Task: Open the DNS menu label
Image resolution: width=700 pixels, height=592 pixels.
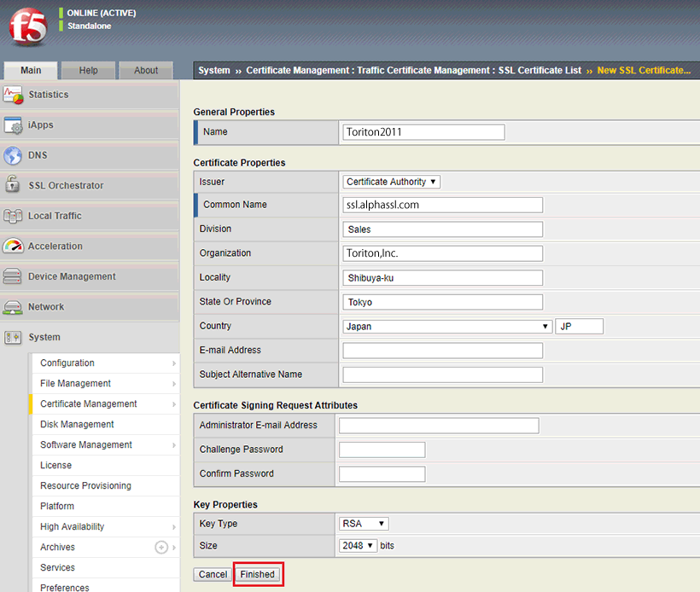Action: click(x=38, y=155)
